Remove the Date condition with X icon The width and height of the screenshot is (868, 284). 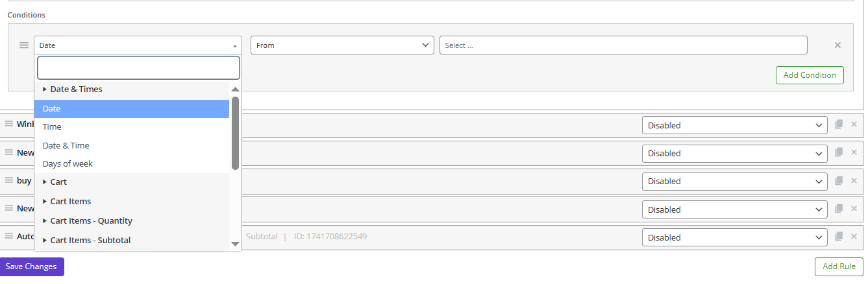coord(837,45)
